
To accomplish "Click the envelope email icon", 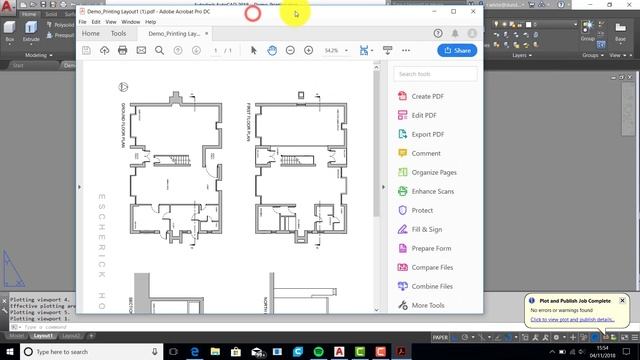I will pos(141,50).
